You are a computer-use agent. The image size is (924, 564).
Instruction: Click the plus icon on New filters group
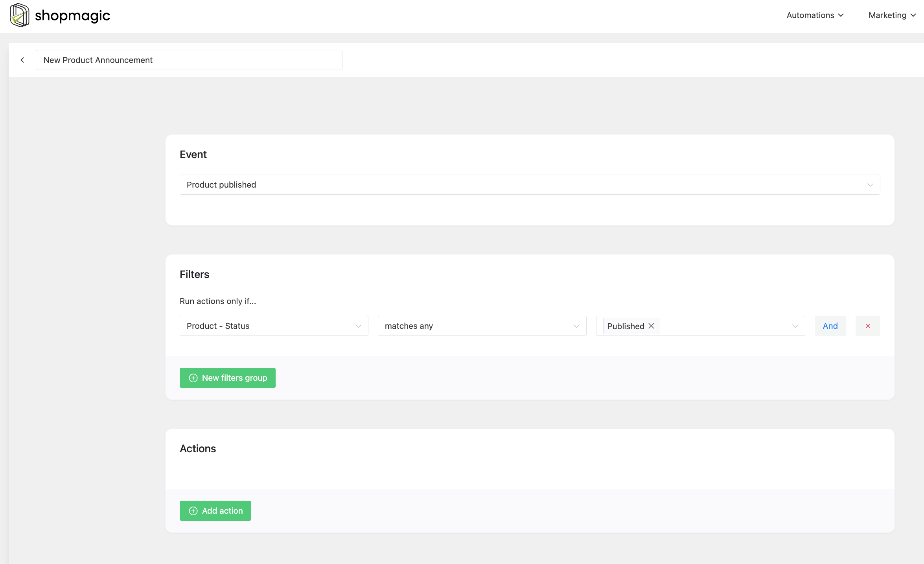coord(193,378)
